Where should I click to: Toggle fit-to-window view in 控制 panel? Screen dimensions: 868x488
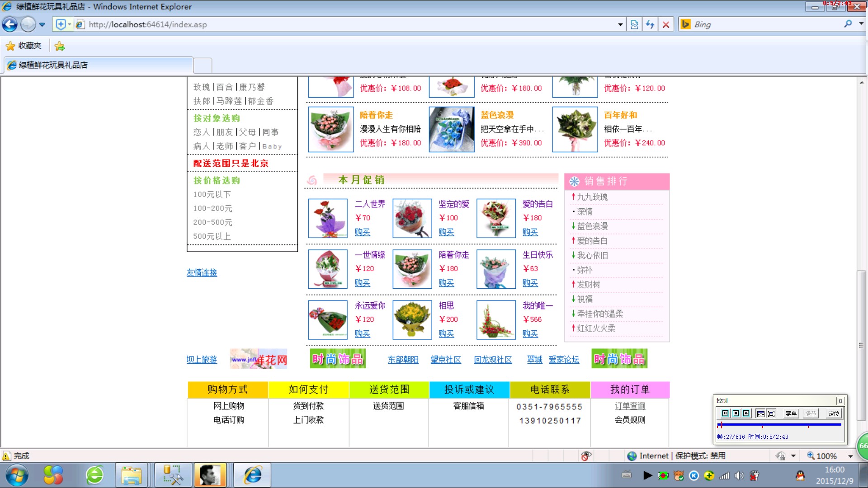760,413
